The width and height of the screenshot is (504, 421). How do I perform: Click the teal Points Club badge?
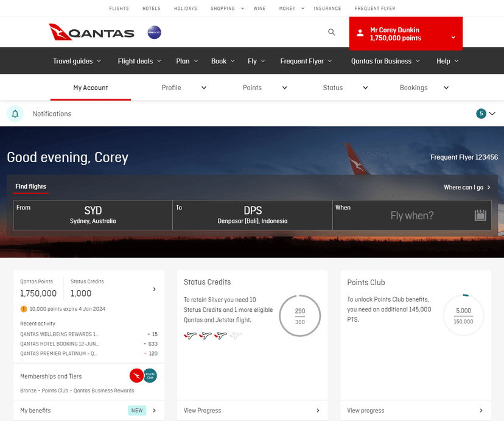click(150, 376)
